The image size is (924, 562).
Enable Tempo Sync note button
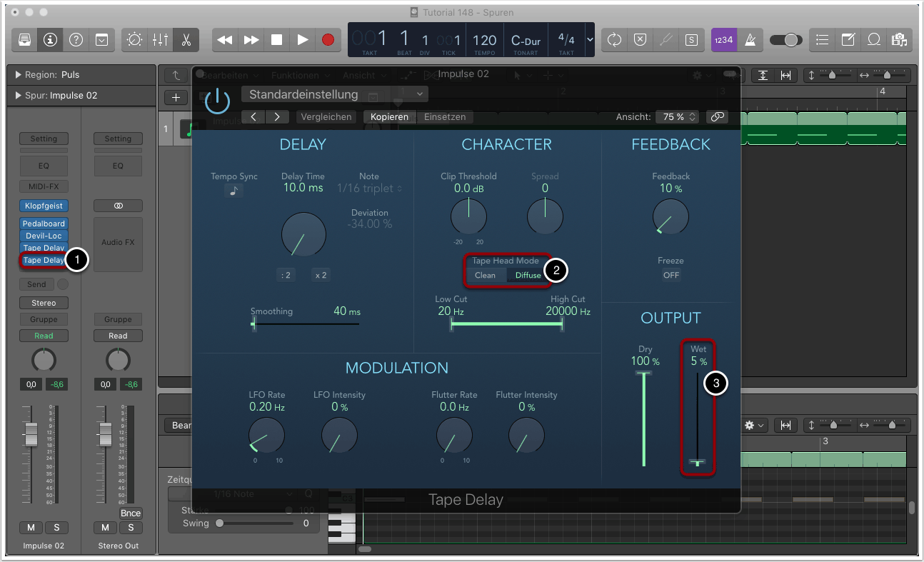click(x=233, y=191)
